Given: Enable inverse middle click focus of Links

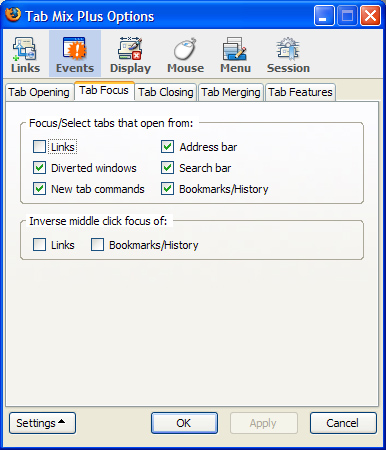Looking at the screenshot, I should [x=39, y=245].
